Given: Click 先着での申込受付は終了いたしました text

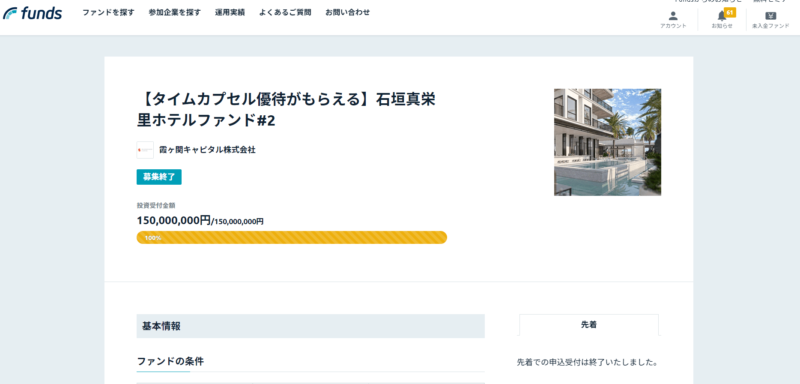Looking at the screenshot, I should pos(587,363).
